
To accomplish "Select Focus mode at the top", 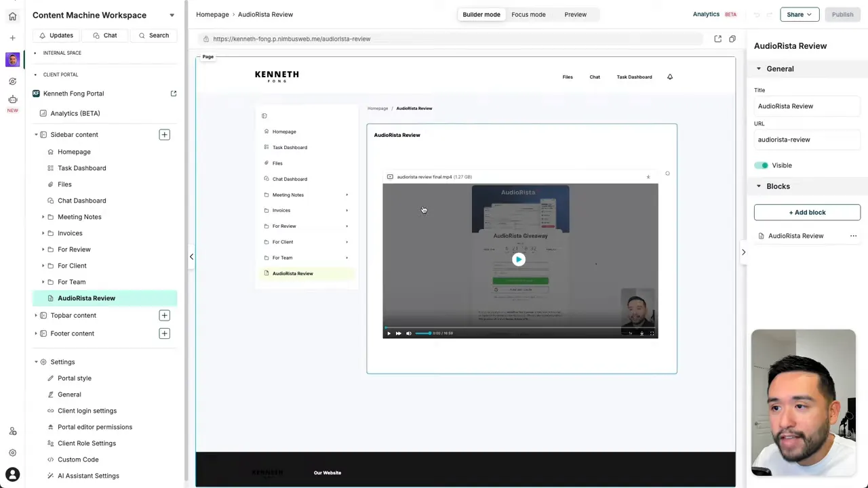I will (528, 14).
